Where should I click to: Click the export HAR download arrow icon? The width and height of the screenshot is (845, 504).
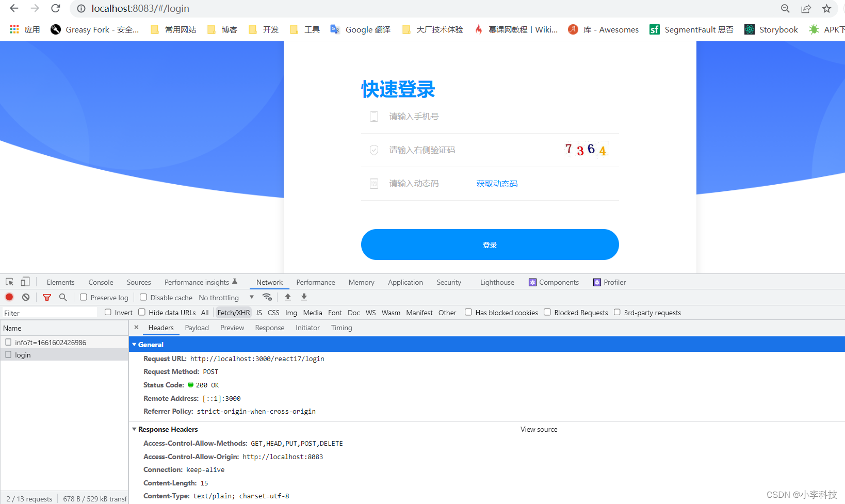[304, 297]
